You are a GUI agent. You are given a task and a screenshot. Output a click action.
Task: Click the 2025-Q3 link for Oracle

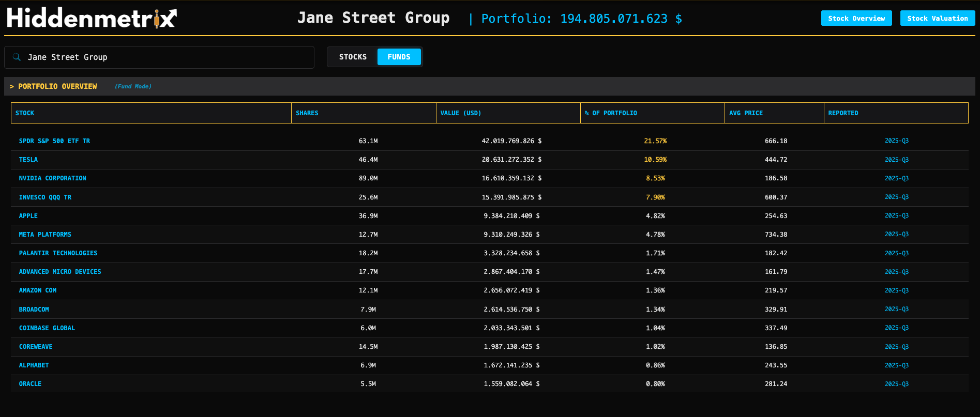(x=896, y=384)
